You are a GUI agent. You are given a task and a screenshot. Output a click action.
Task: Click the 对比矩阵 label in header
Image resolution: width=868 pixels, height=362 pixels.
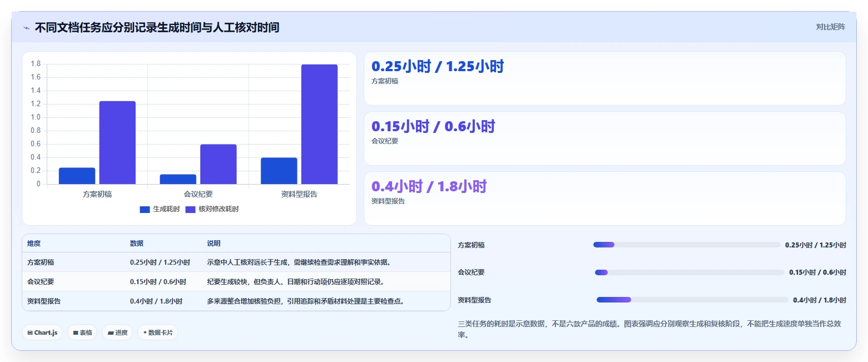tap(830, 27)
